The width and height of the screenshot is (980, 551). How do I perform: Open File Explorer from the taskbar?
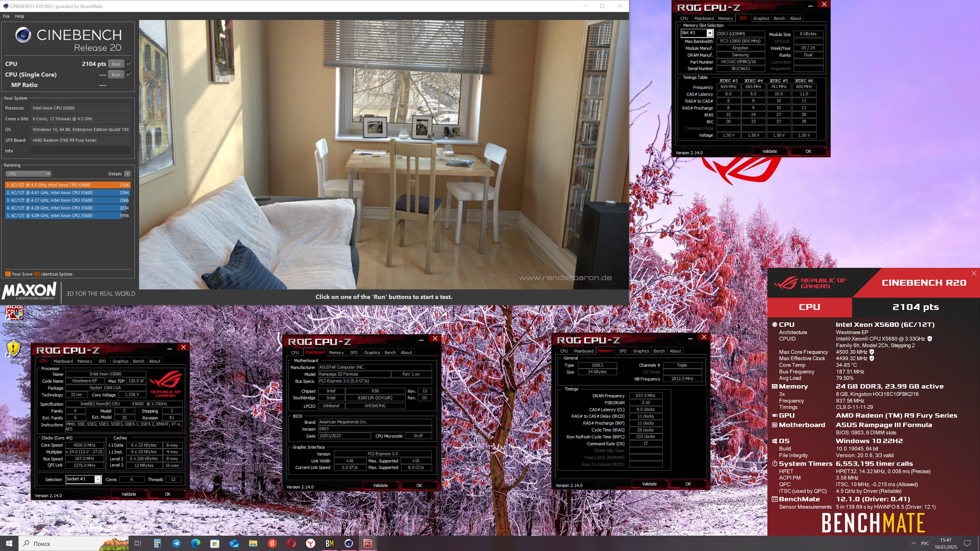[253, 543]
